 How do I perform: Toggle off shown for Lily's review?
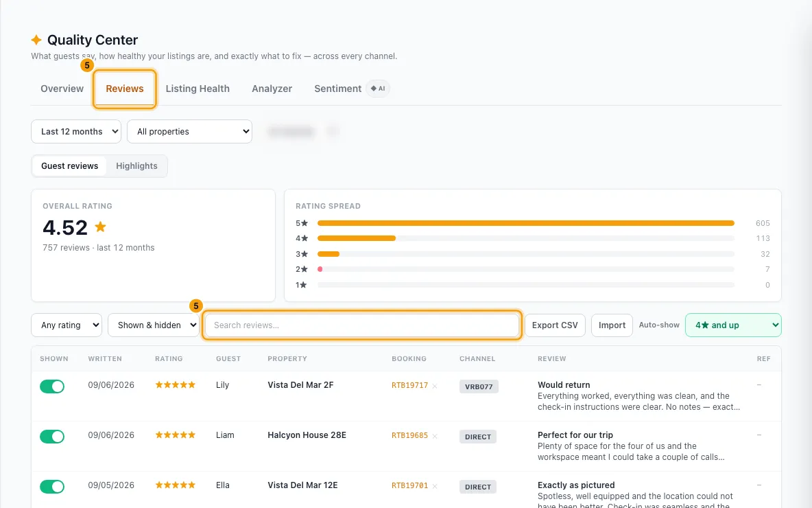[52, 386]
